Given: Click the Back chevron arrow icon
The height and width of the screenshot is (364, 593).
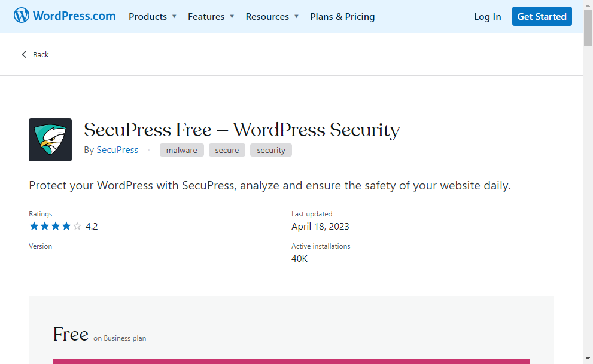Looking at the screenshot, I should click(24, 54).
